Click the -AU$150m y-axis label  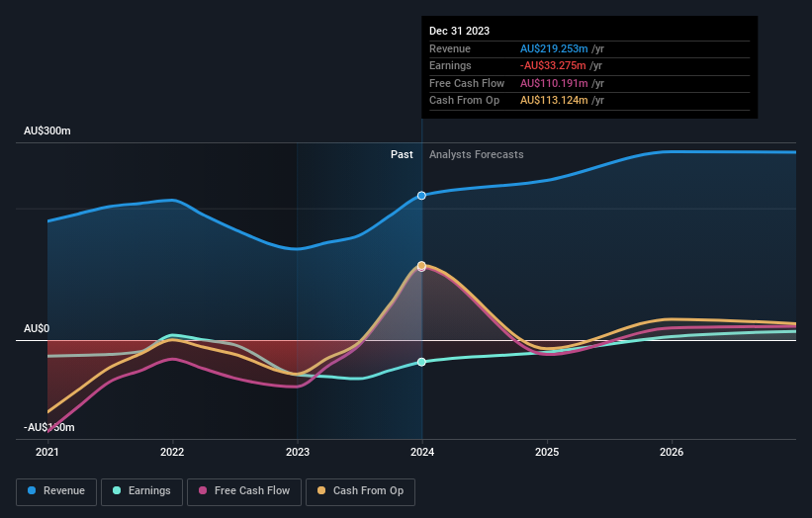coord(49,427)
